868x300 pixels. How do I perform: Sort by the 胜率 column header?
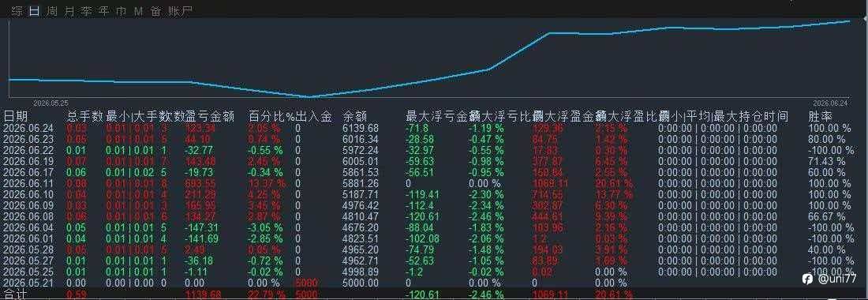click(x=821, y=116)
